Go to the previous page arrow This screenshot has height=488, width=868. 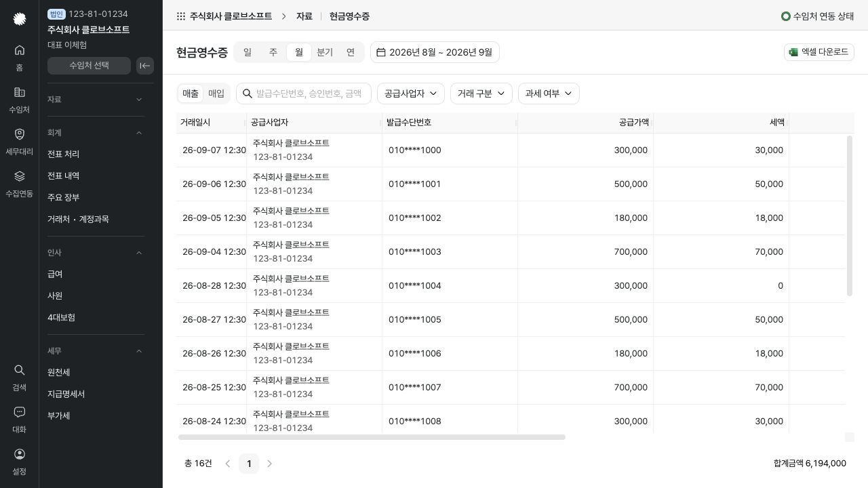pos(228,464)
